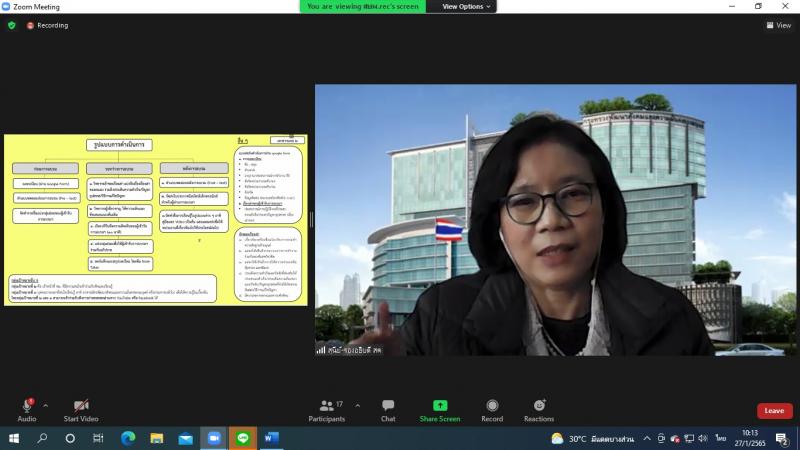Open the clock showing 10:13

point(750,438)
